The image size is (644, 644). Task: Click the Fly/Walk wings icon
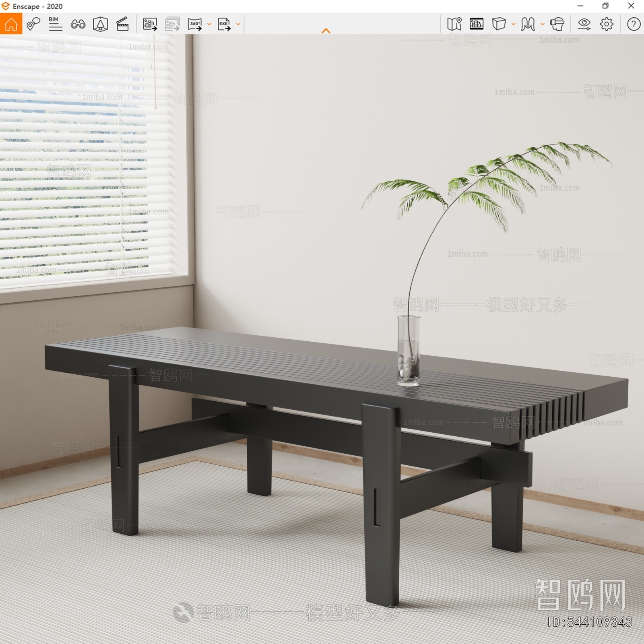click(528, 24)
